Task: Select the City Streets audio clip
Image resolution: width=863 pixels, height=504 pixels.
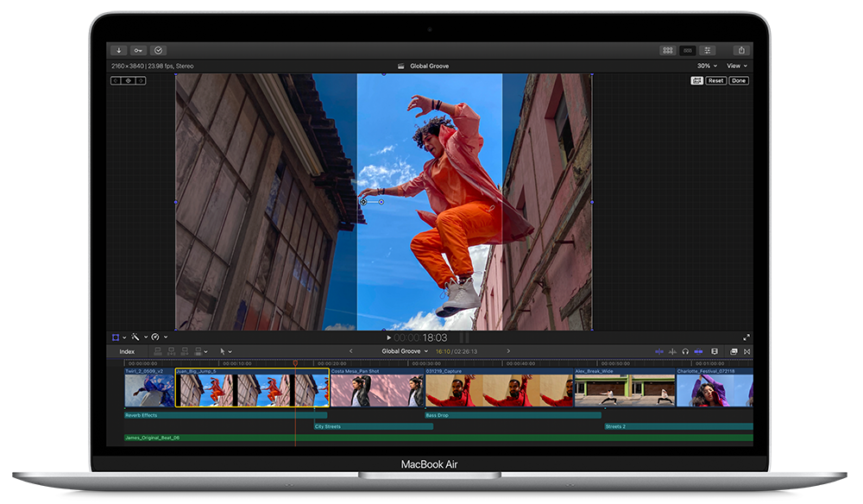Action: (374, 426)
